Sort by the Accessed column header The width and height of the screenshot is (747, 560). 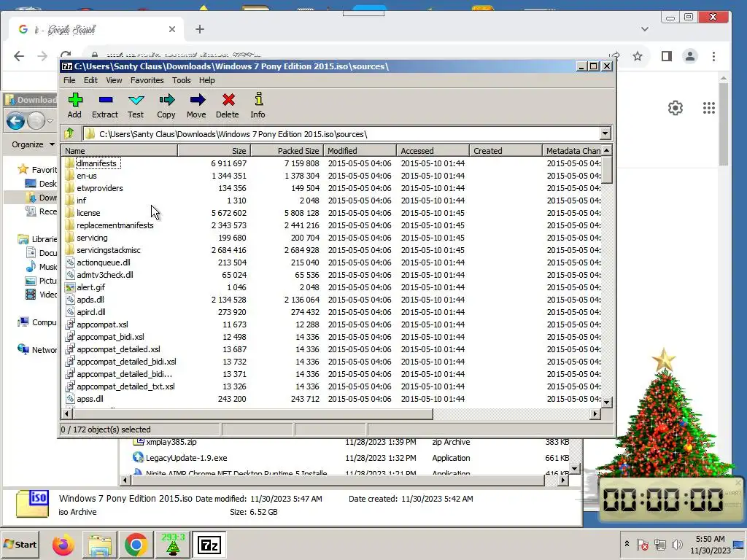433,150
